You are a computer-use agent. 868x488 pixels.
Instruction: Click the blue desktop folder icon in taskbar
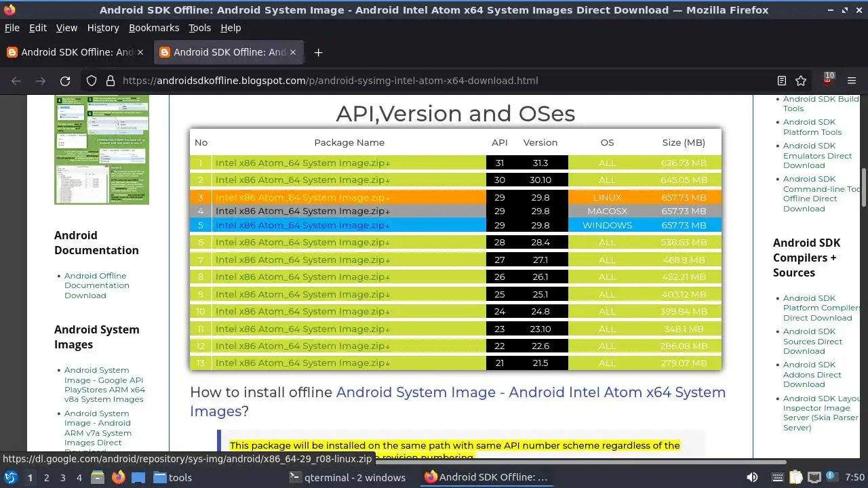[x=138, y=477]
